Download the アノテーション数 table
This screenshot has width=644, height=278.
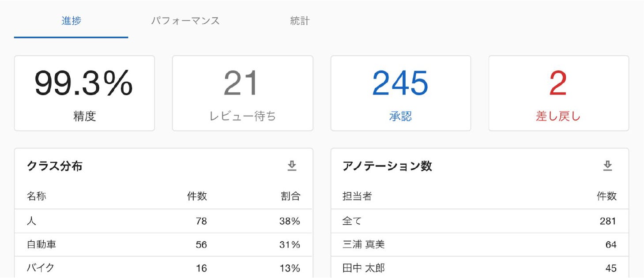(x=608, y=166)
